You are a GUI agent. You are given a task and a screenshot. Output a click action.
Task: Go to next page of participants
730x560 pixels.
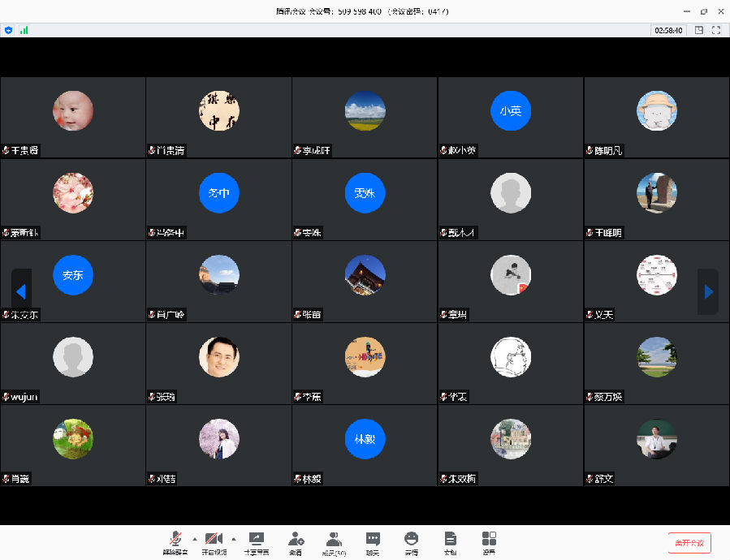tap(708, 291)
